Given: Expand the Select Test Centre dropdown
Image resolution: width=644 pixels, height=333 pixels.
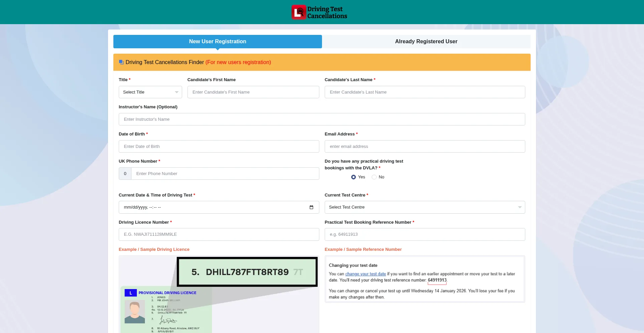Looking at the screenshot, I should pyautogui.click(x=425, y=207).
